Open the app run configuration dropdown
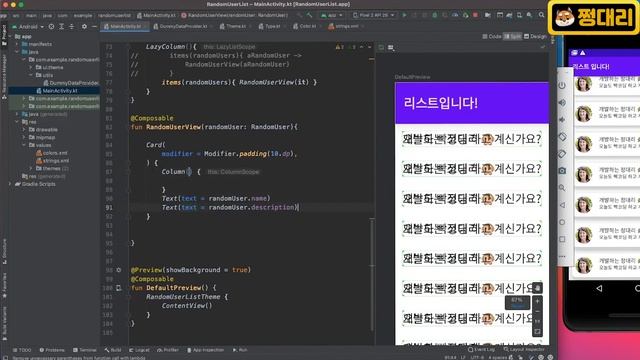Screen dimensions: 640x360 [x=332, y=15]
